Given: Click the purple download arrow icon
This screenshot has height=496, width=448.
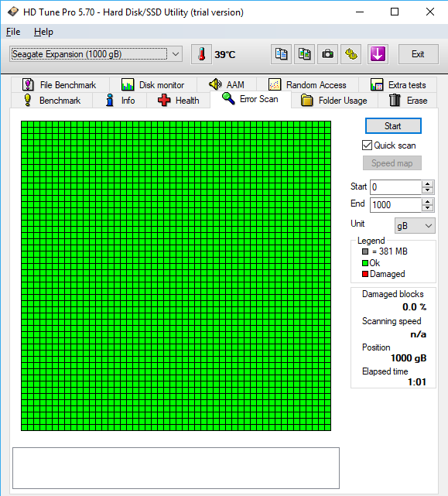Looking at the screenshot, I should 378,54.
